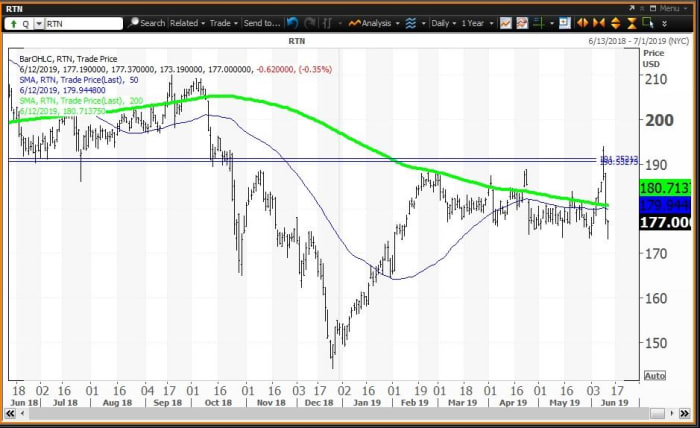
Task: Click the scrollbar single right arrow
Action: (x=671, y=414)
